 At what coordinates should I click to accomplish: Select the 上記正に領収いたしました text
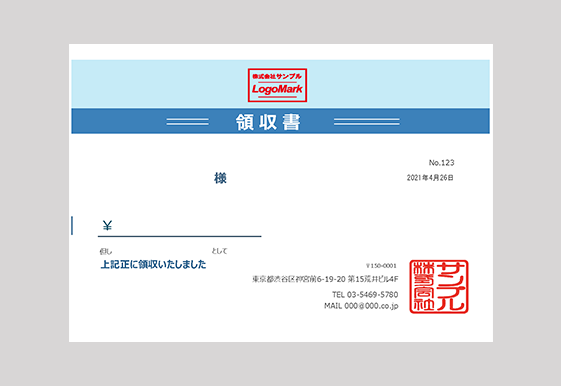pos(153,265)
